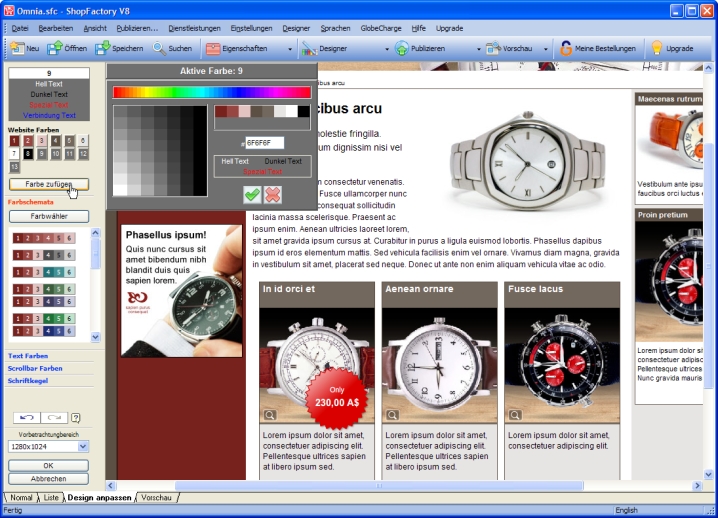
Task: Click the Farbe zufügen button
Action: 49,184
